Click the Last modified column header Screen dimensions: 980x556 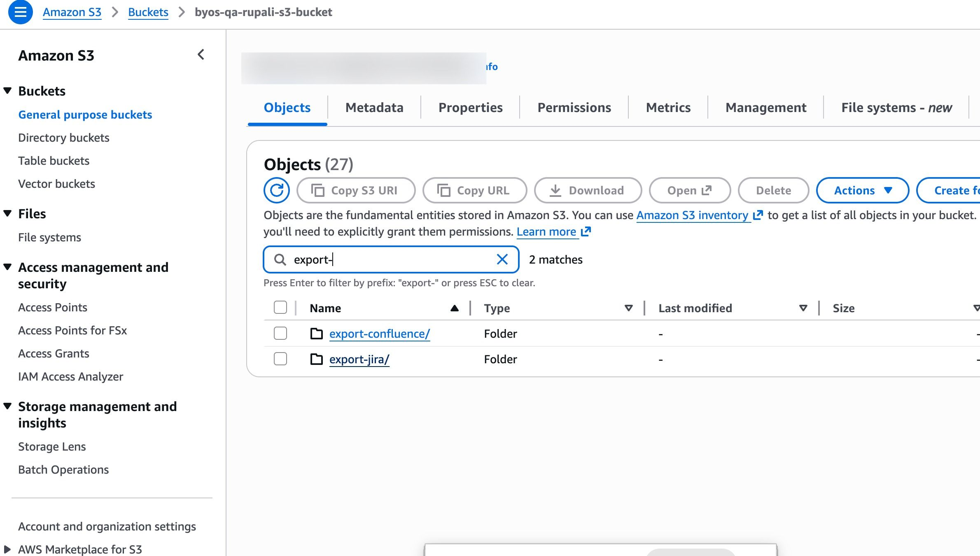click(695, 308)
